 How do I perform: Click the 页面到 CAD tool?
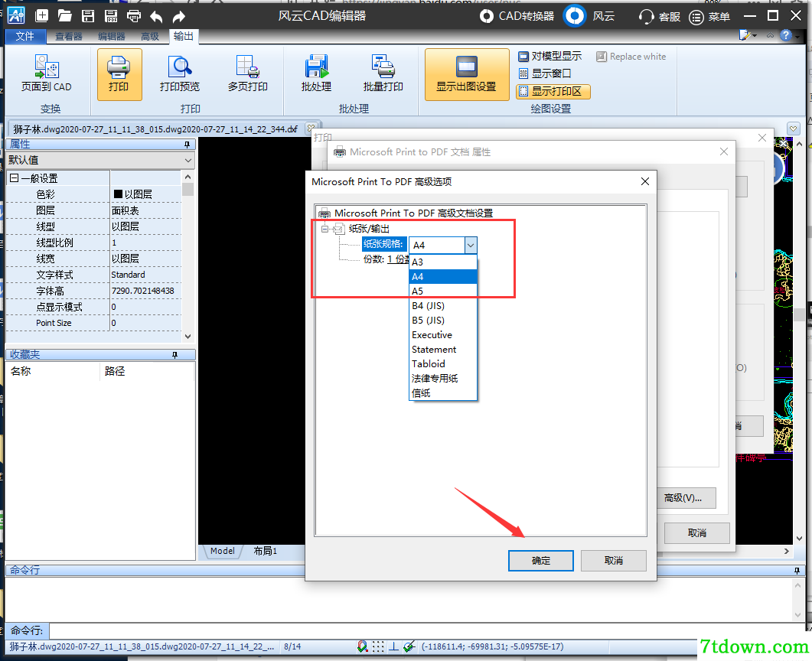click(x=47, y=73)
